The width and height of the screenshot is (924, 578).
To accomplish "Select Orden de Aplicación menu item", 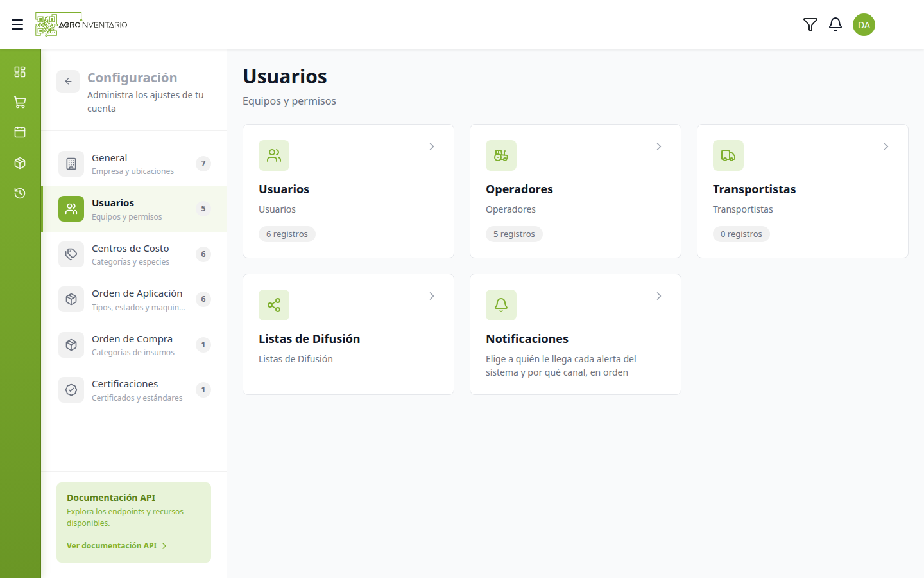I will click(x=134, y=300).
